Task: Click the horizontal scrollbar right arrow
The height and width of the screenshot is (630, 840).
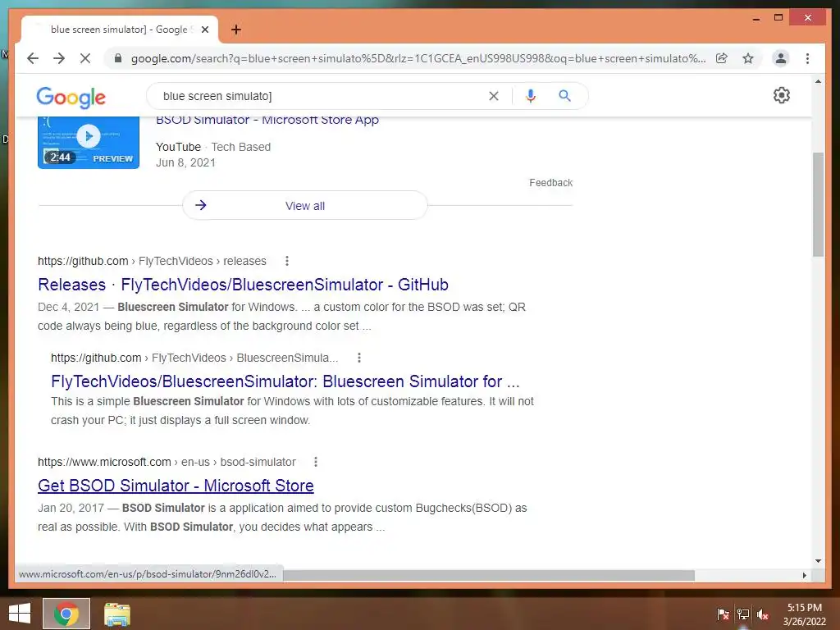Action: [x=804, y=575]
